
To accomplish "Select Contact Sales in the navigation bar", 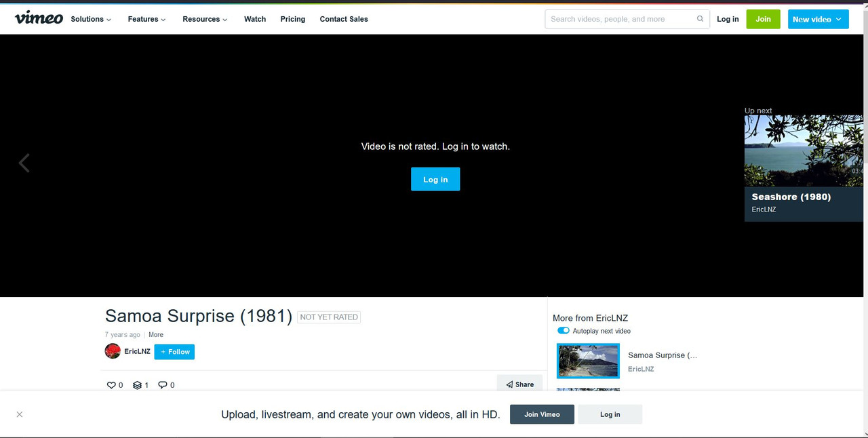I will [344, 19].
